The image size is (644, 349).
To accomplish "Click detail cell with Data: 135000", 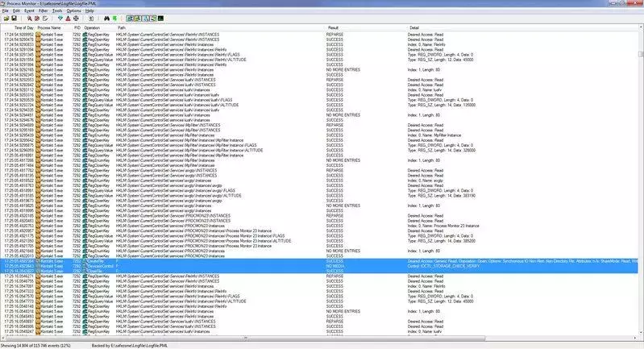I will (x=442, y=105).
